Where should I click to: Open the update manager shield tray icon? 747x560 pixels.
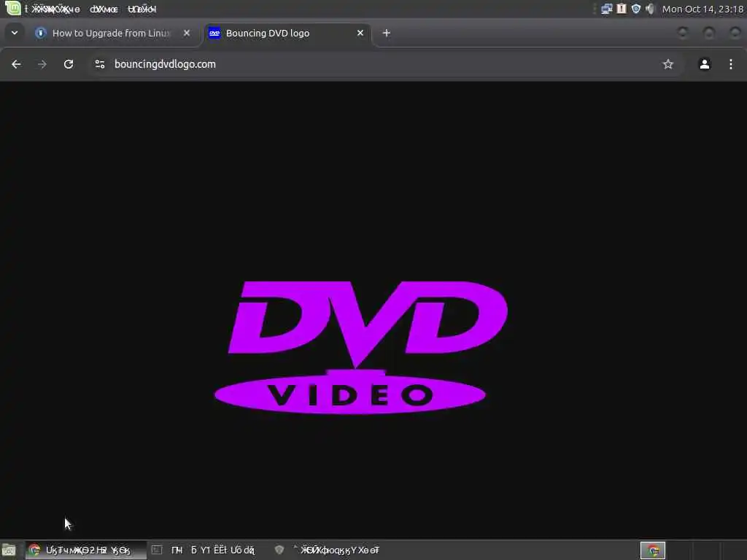636,9
